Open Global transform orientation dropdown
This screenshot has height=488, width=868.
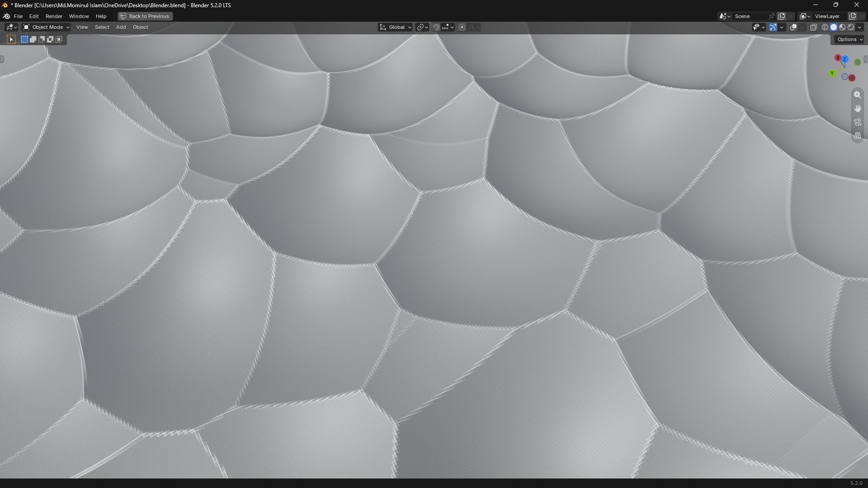pos(396,27)
